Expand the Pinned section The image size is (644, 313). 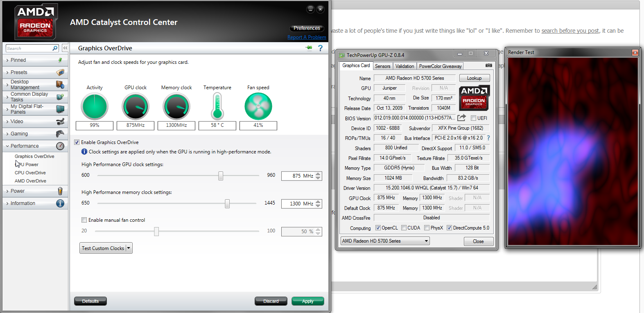pos(7,60)
